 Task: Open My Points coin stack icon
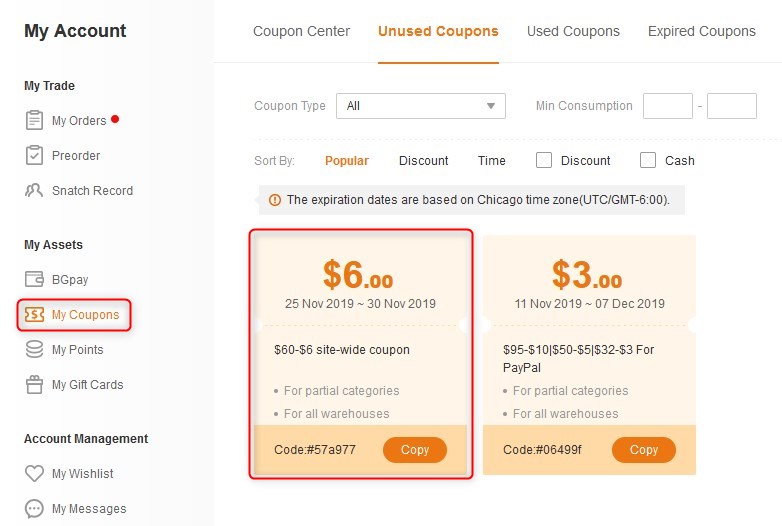(34, 349)
